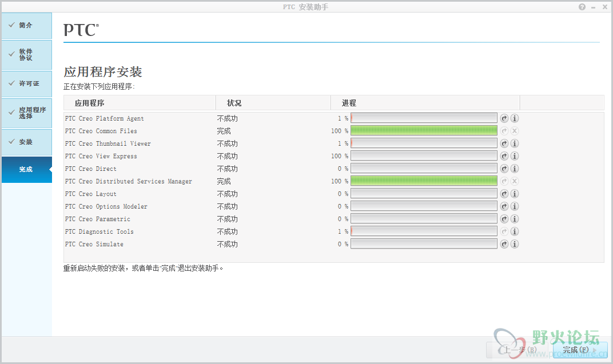Click 完成 status of PTC Creo Common Files

(224, 131)
